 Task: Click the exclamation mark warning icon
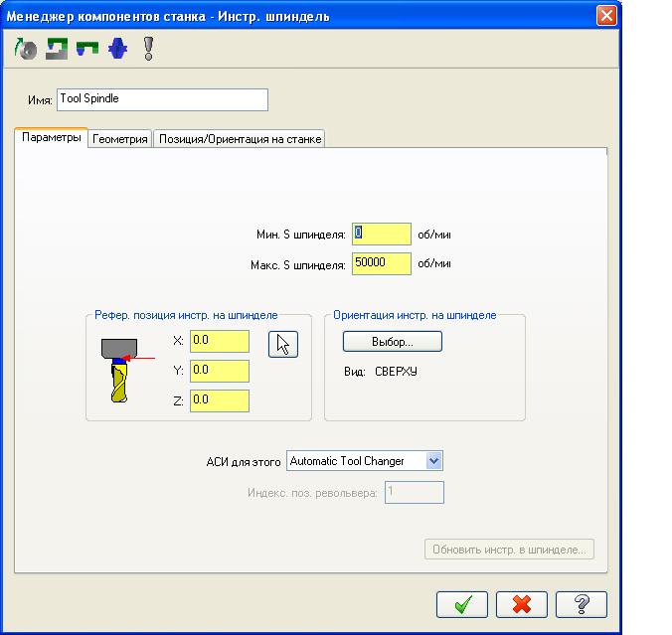(x=148, y=48)
